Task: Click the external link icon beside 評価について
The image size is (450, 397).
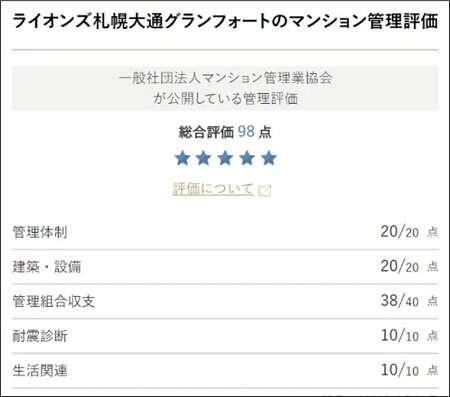Action: [265, 191]
